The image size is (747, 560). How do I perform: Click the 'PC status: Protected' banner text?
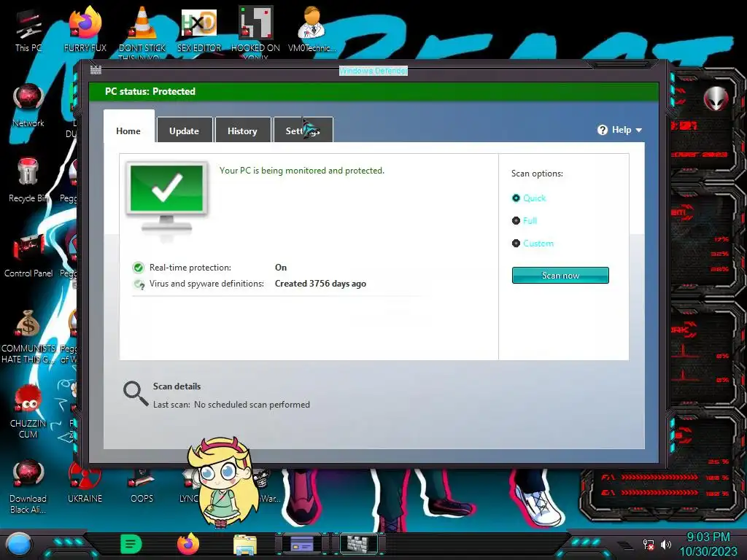[150, 91]
